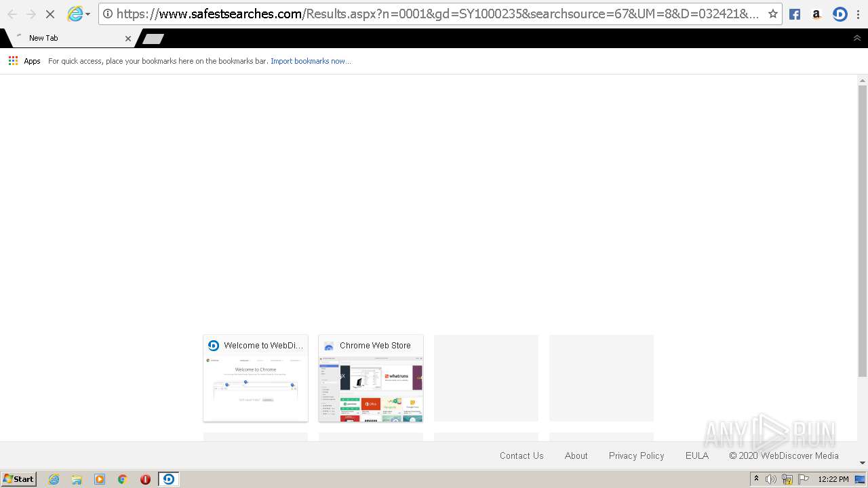Open the WebDiscover toolbar icon
Viewport: 868px width, 488px height.
840,14
